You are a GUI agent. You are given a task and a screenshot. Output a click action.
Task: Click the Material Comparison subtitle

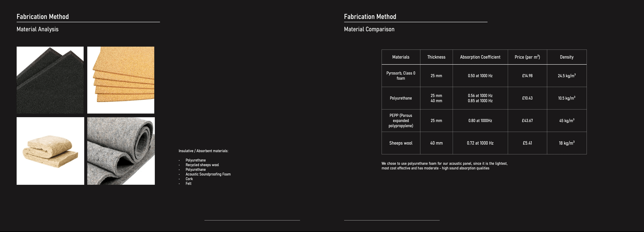(369, 29)
